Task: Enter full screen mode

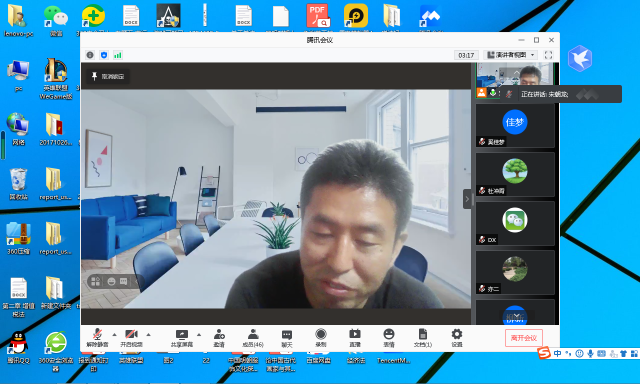Action: pyautogui.click(x=549, y=55)
